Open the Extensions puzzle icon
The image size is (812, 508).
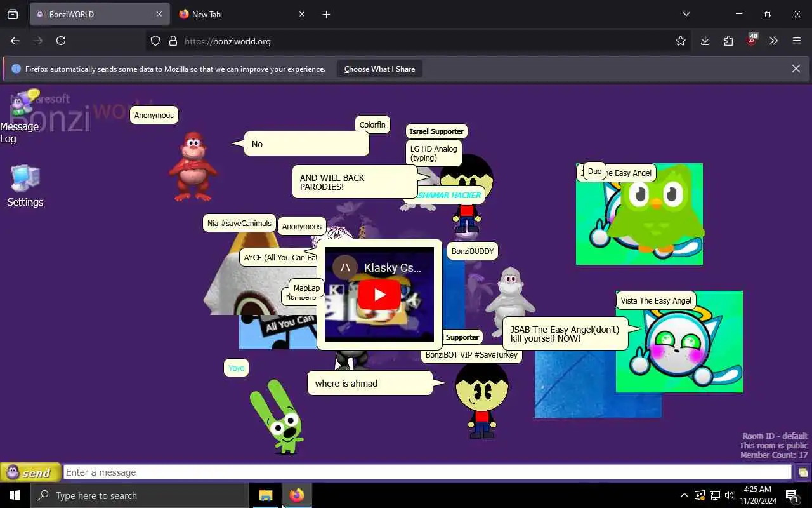click(728, 41)
